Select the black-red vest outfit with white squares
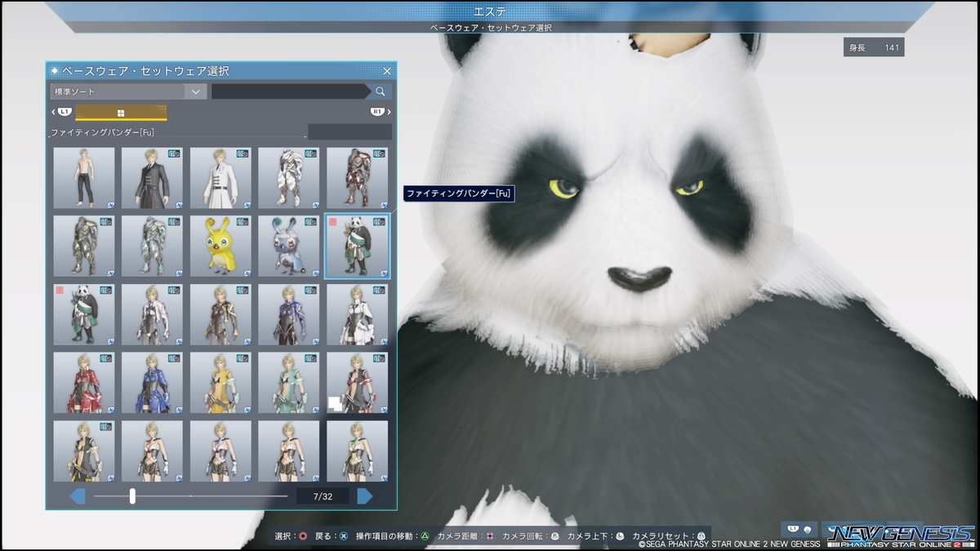The width and height of the screenshot is (980, 551). [x=358, y=383]
